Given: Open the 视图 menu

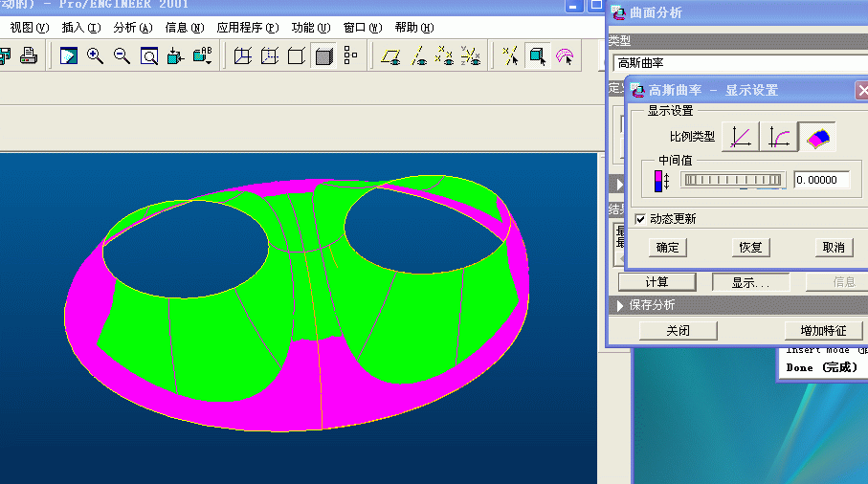Looking at the screenshot, I should coord(30,28).
